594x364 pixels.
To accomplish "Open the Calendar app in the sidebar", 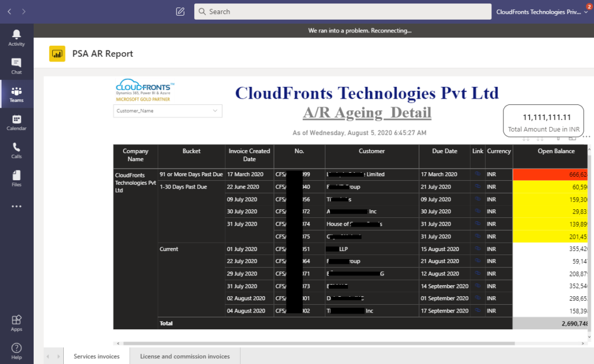I will 16,122.
